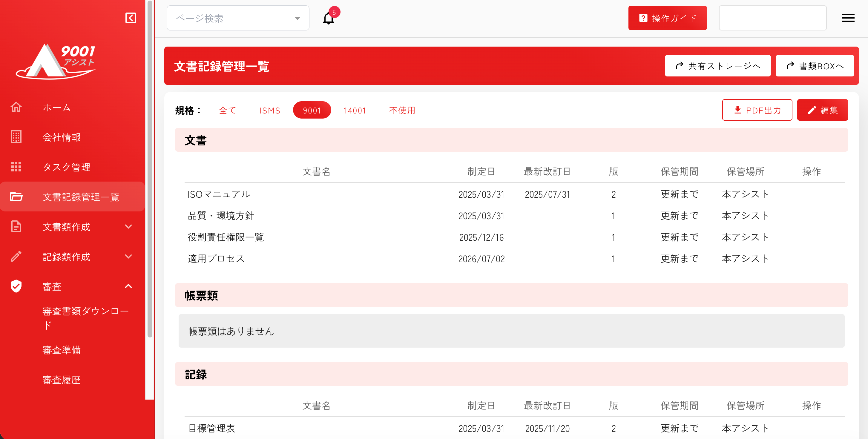Click the 適用プロセス document row
The image size is (868, 439).
coord(515,259)
